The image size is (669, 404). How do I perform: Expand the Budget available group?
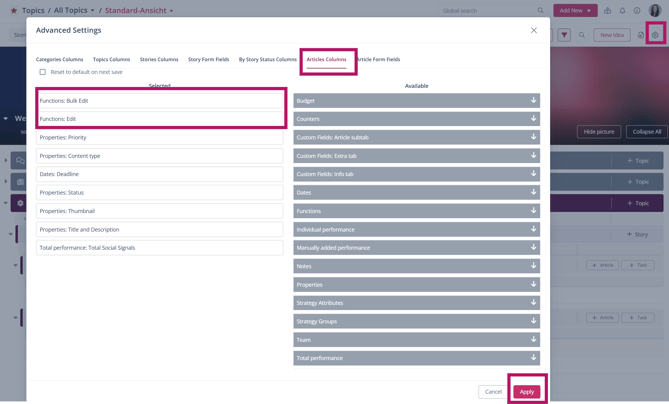(x=416, y=101)
